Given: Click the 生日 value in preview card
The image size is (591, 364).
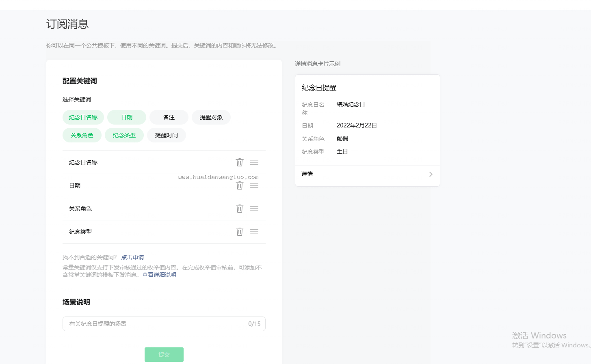Looking at the screenshot, I should [x=342, y=151].
